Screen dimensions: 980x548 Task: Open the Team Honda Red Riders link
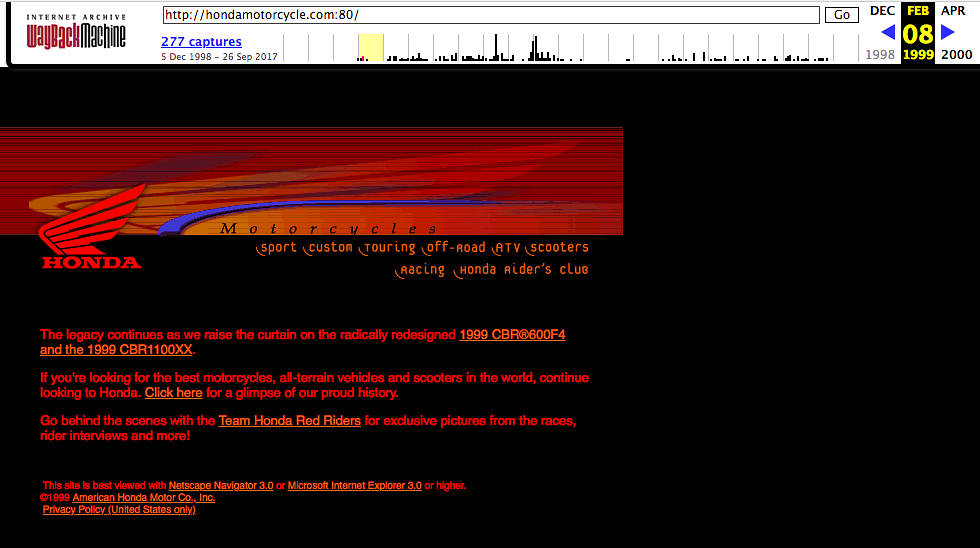click(289, 421)
